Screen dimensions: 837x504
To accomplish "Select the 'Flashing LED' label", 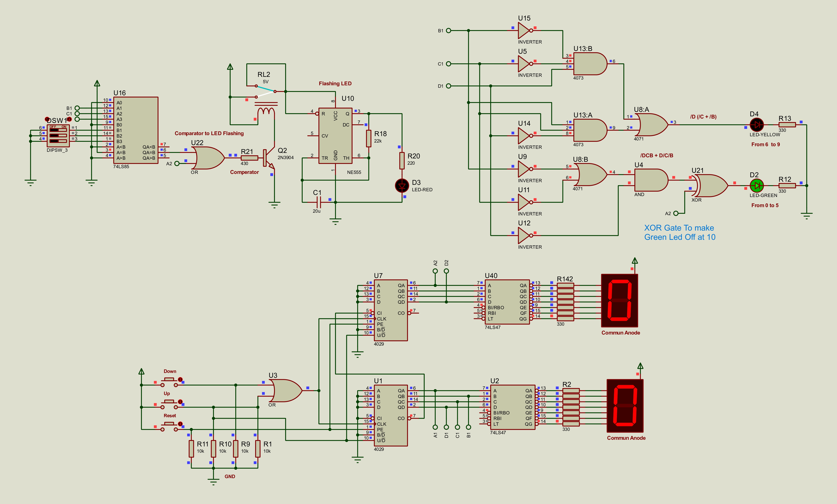I will coord(335,83).
